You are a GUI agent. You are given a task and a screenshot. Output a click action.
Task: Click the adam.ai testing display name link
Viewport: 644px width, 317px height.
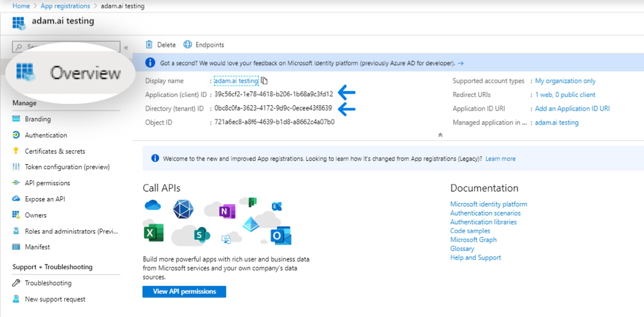click(236, 81)
